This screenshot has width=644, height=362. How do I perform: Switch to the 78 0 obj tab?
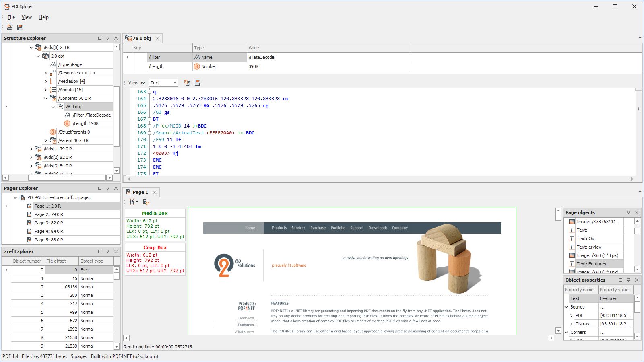pyautogui.click(x=142, y=38)
